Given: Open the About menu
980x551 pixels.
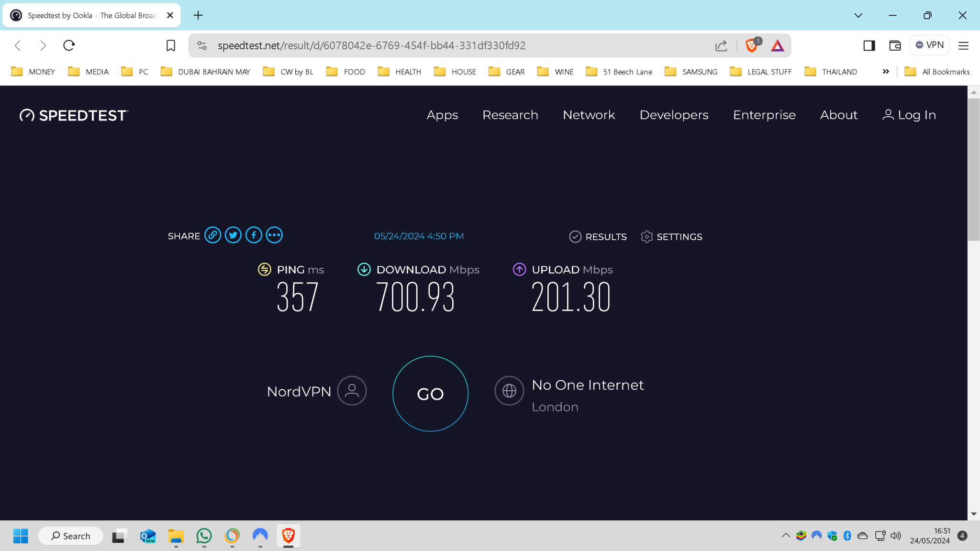Looking at the screenshot, I should pyautogui.click(x=839, y=115).
